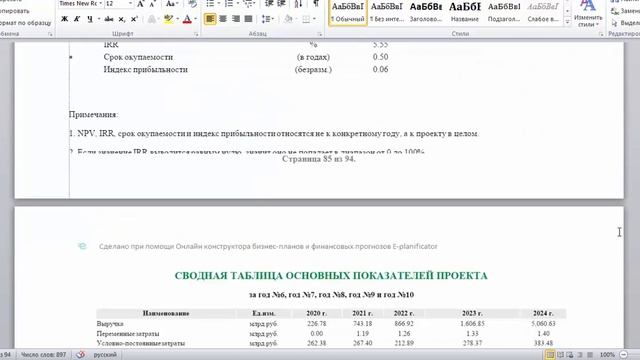640x360 pixels.
Task: Toggle italic (К) formatting
Action: tap(77, 19)
